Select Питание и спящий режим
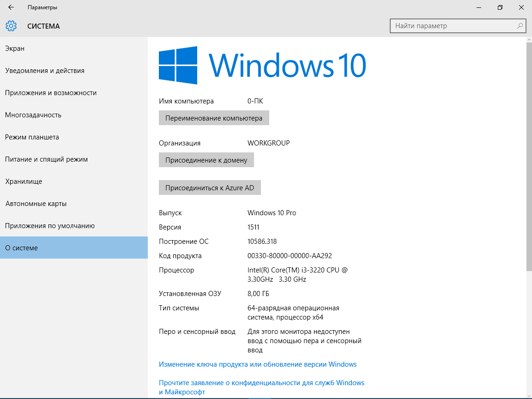532x399 pixels. [46, 159]
